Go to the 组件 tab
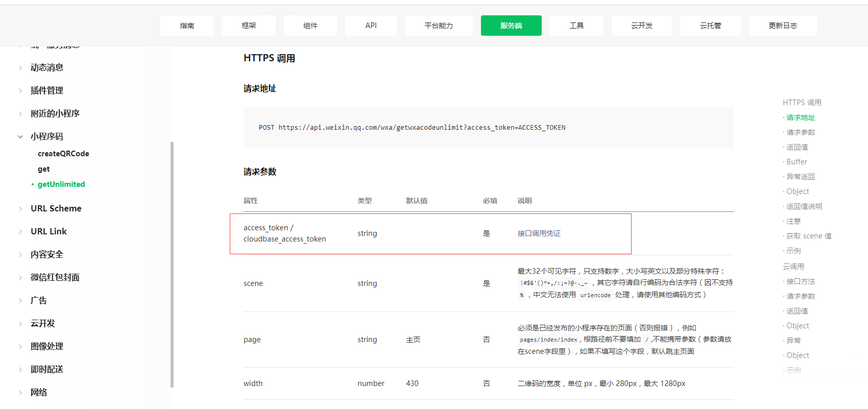Viewport: 868px width, 409px height. [x=310, y=26]
